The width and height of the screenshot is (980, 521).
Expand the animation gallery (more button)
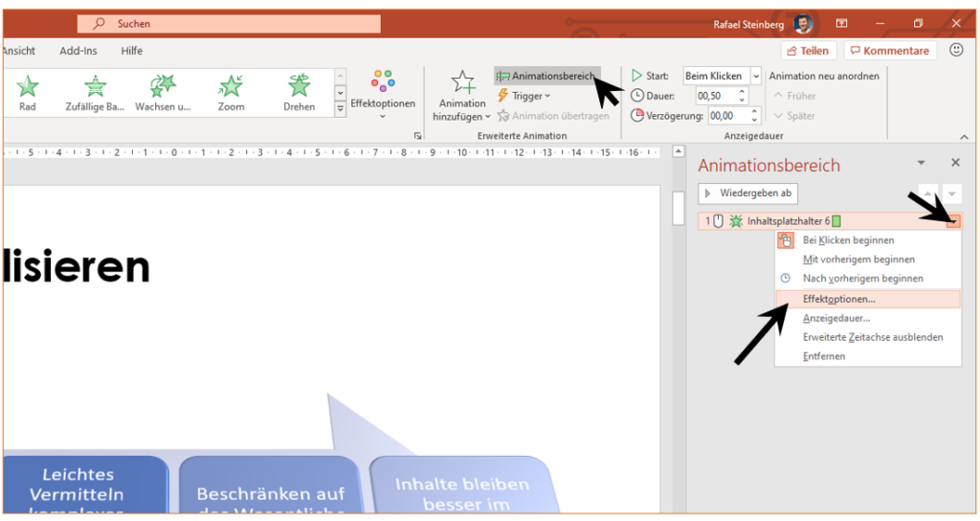click(340, 109)
